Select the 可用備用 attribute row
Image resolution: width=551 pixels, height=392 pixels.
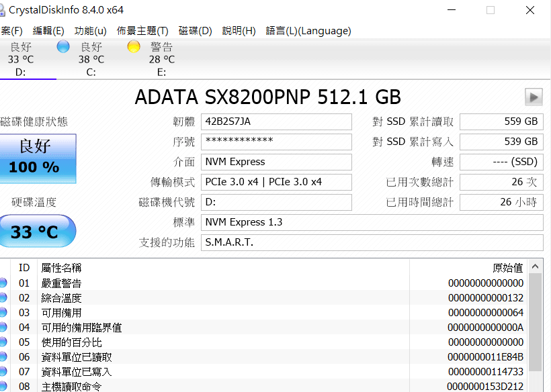(263, 312)
